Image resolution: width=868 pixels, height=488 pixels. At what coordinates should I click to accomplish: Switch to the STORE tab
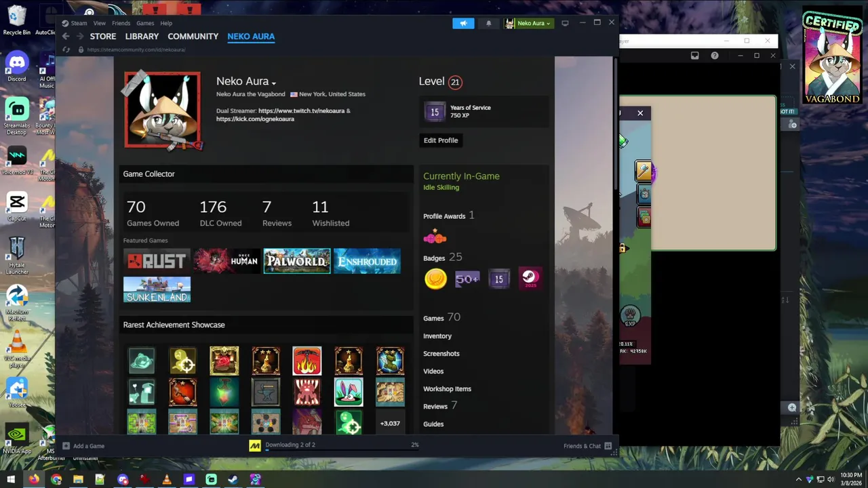pos(103,37)
